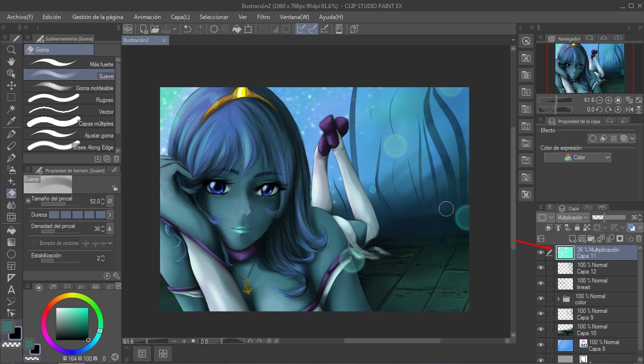Expand the color folder in layers
This screenshot has width=644, height=364.
point(558,299)
